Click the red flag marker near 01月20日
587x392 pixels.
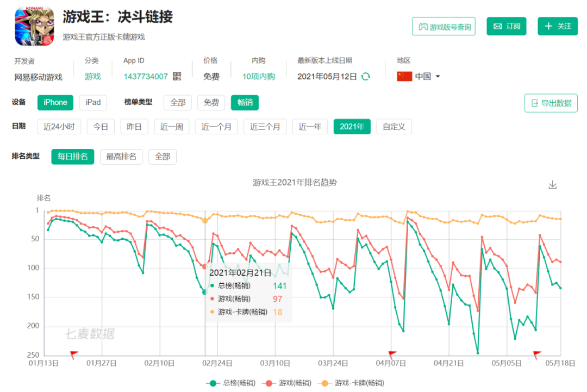(x=74, y=354)
